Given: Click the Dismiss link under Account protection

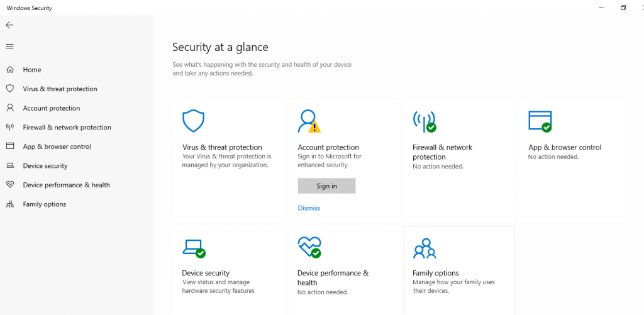Looking at the screenshot, I should pyautogui.click(x=309, y=208).
